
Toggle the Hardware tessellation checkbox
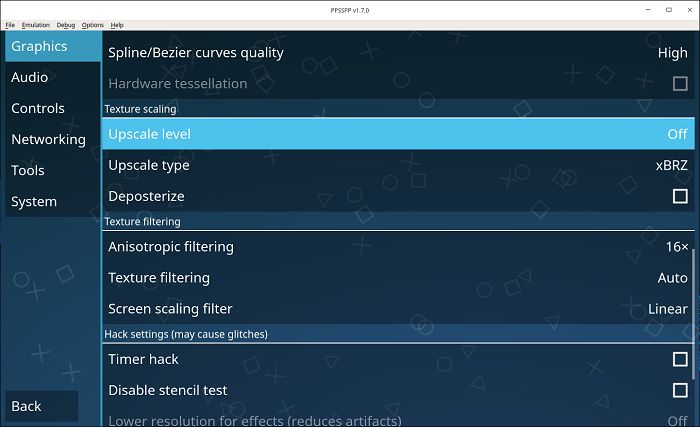680,84
